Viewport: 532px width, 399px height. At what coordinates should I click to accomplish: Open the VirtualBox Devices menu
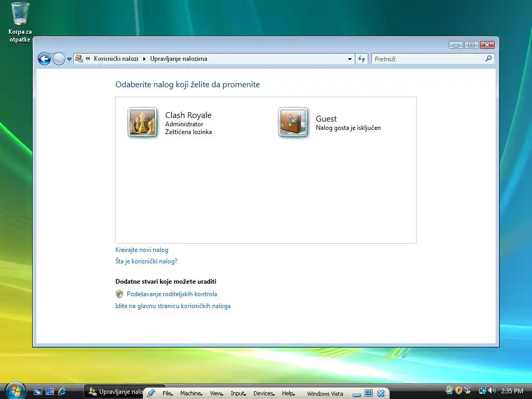click(x=264, y=393)
